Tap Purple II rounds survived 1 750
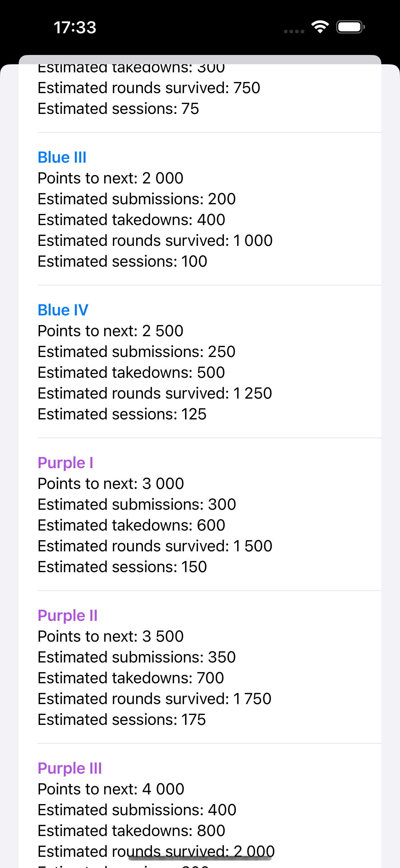400x868 pixels. (x=154, y=699)
